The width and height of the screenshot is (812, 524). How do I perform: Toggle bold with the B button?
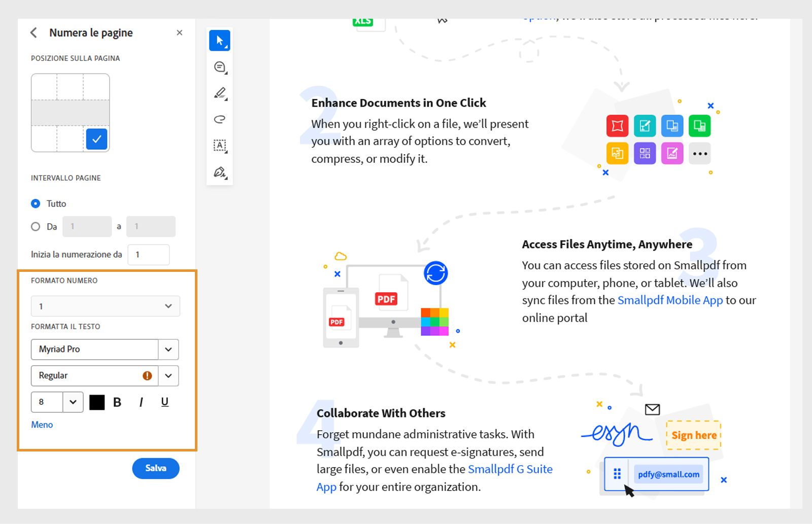coord(117,402)
